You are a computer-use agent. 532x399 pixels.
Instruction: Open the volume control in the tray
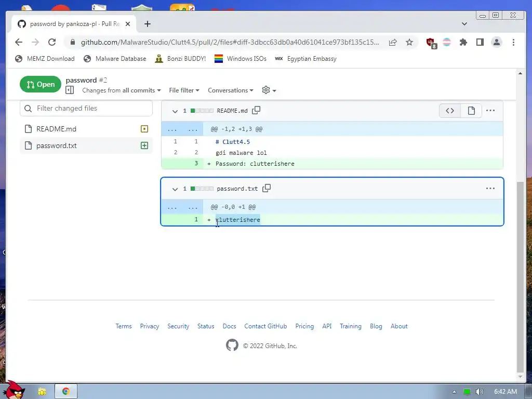click(479, 392)
